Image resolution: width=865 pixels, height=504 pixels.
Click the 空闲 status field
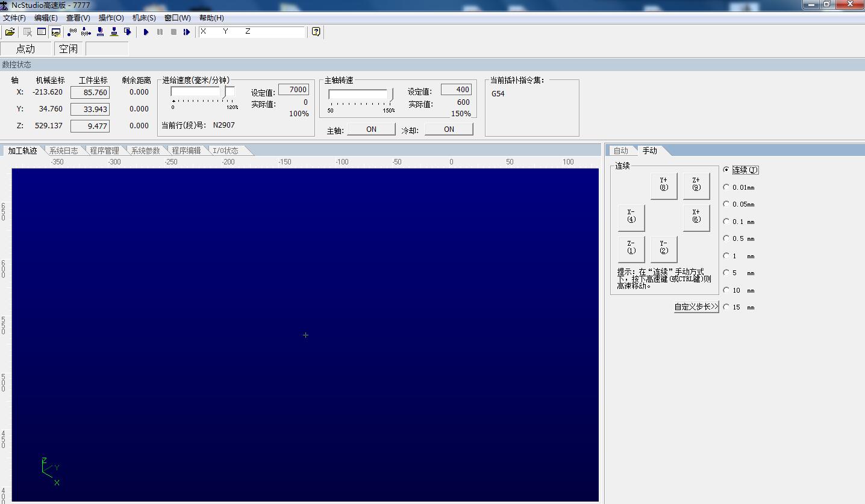pos(69,49)
